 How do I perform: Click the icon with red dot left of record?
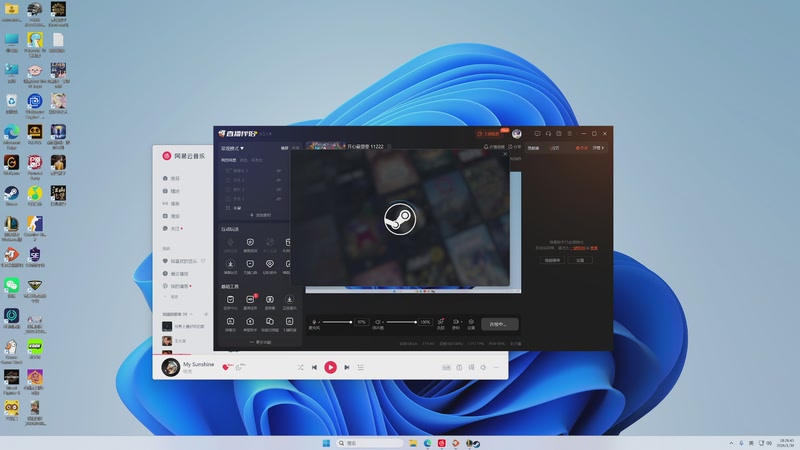point(440,322)
